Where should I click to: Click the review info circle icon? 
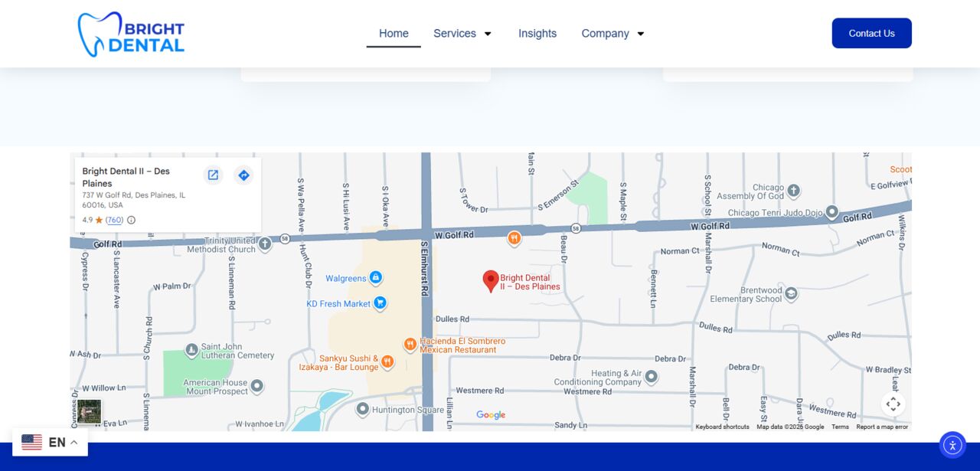131,220
